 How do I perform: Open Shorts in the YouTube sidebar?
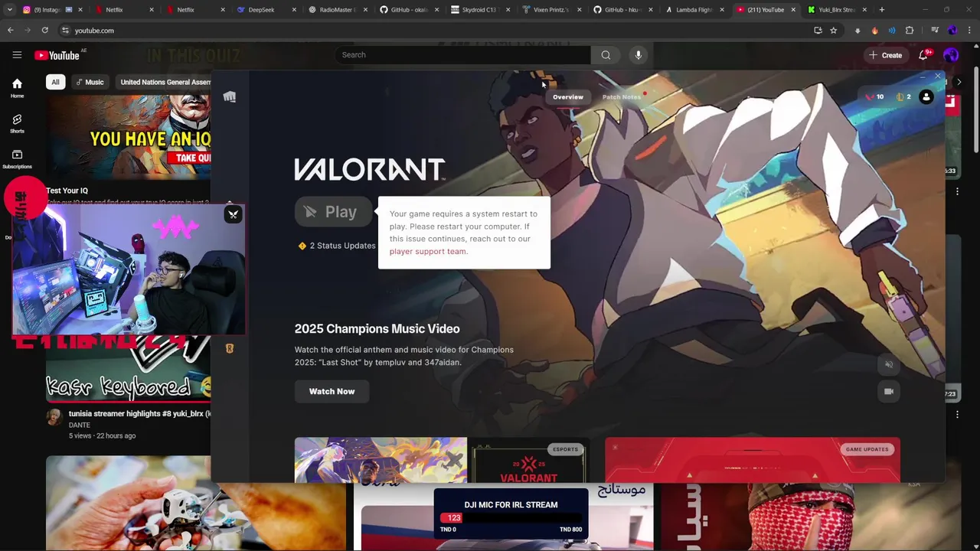point(17,124)
